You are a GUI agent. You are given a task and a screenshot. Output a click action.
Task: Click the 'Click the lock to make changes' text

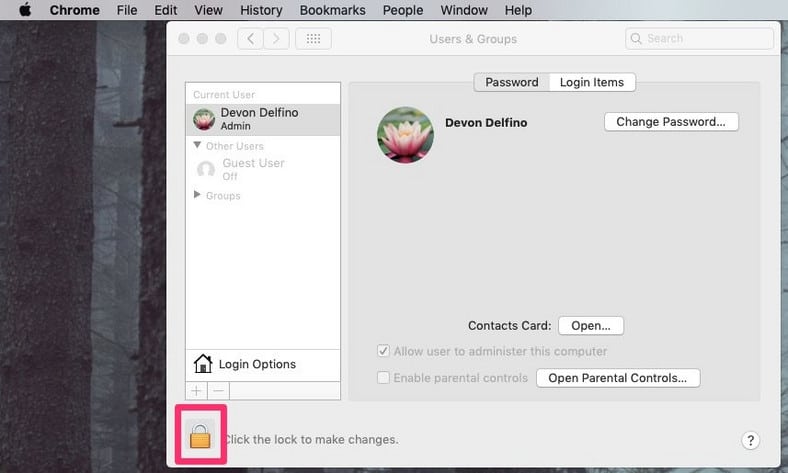point(312,439)
